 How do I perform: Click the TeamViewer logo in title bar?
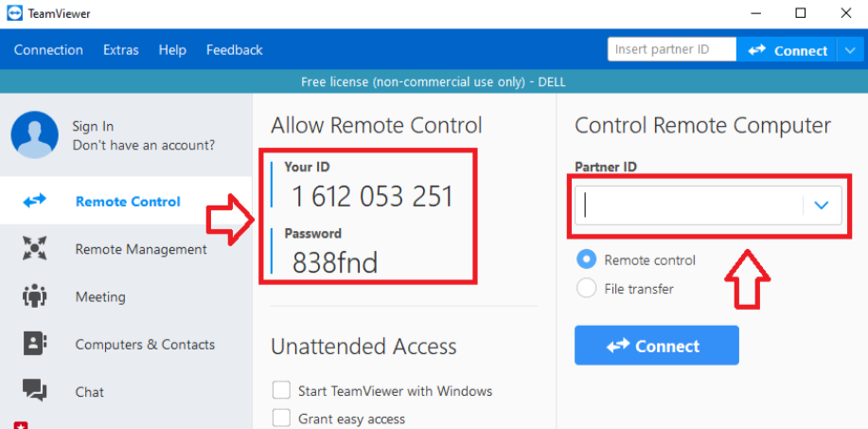pyautogui.click(x=15, y=14)
